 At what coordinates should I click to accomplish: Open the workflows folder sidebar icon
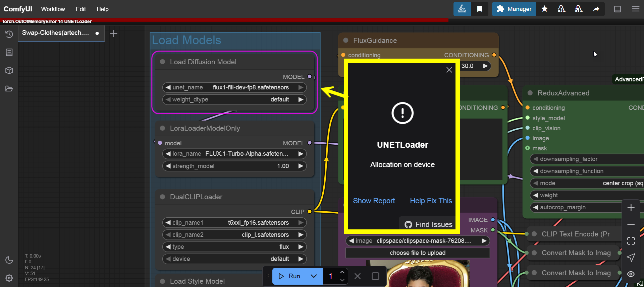point(9,89)
